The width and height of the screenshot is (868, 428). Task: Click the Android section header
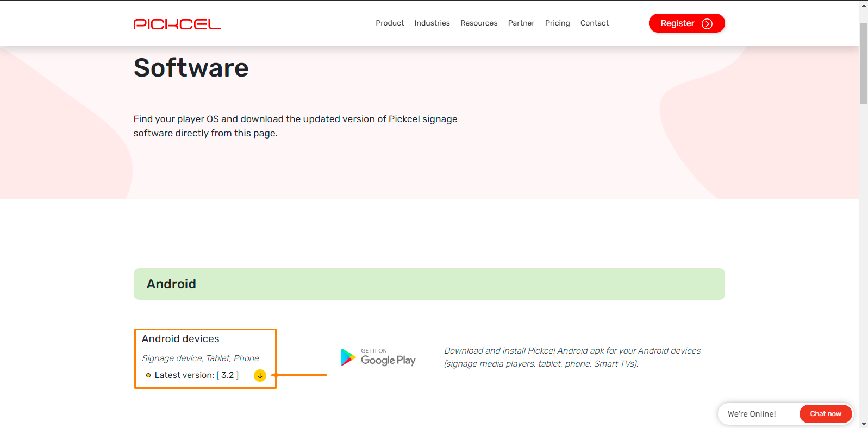click(x=429, y=284)
